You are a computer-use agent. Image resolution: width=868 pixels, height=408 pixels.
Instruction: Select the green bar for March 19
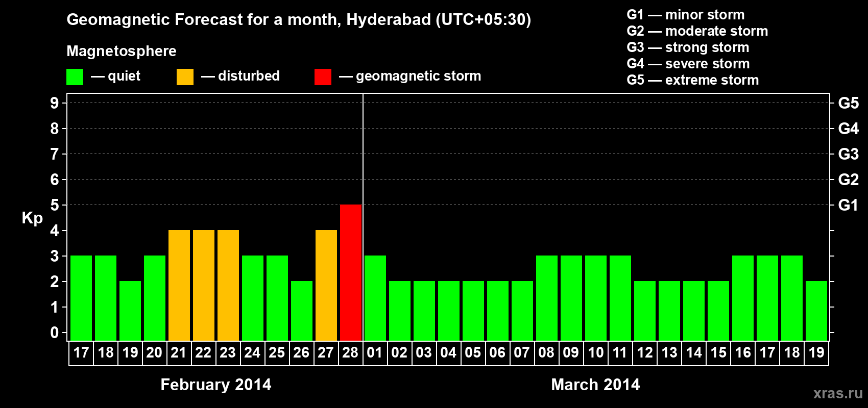pos(816,311)
